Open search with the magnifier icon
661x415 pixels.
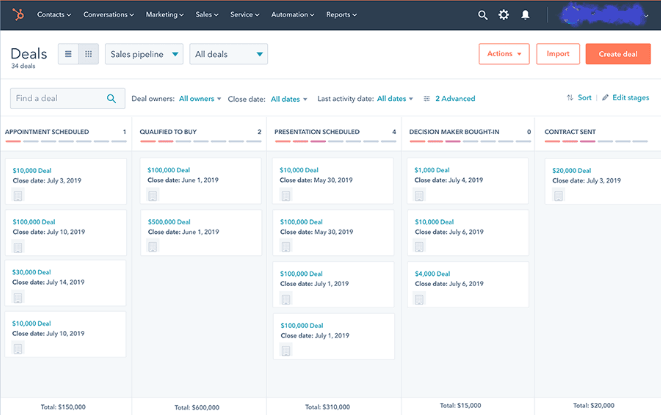point(483,15)
